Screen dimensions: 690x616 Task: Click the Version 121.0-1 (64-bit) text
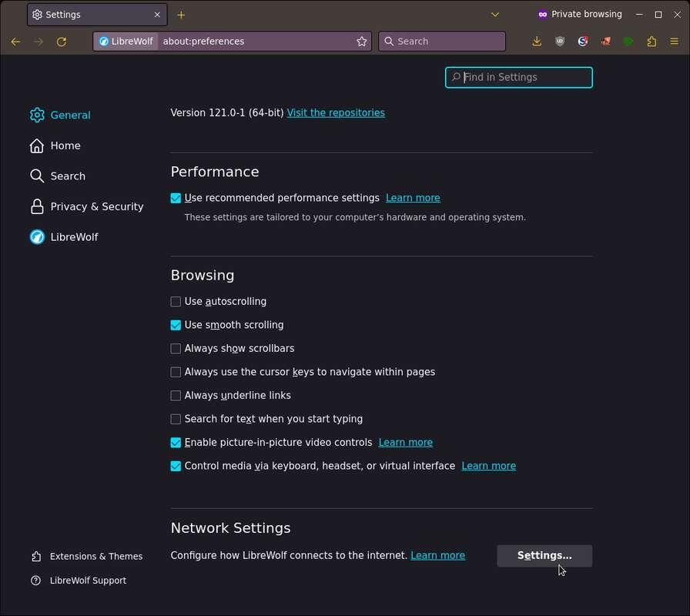(227, 112)
